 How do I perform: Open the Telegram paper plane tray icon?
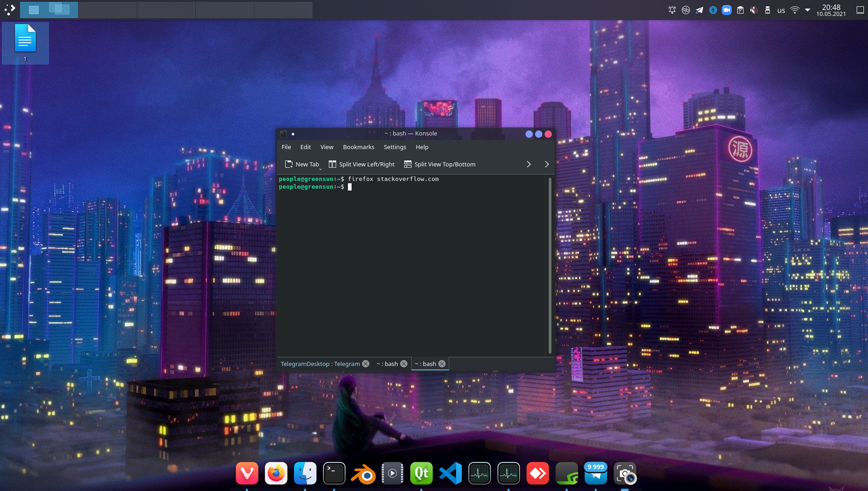click(699, 10)
